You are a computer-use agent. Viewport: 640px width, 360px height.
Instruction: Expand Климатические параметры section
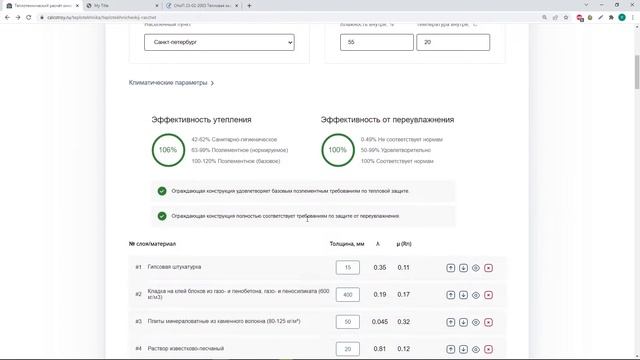coord(171,83)
